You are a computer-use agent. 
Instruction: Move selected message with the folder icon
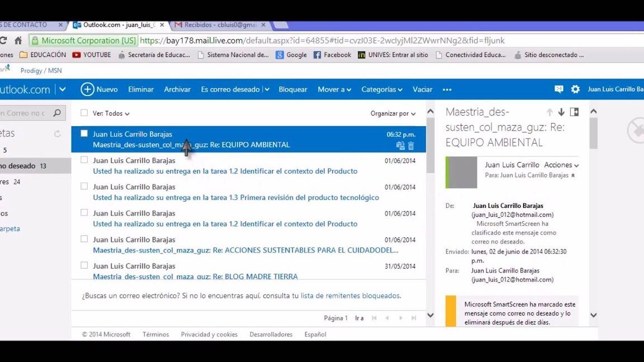tap(400, 145)
